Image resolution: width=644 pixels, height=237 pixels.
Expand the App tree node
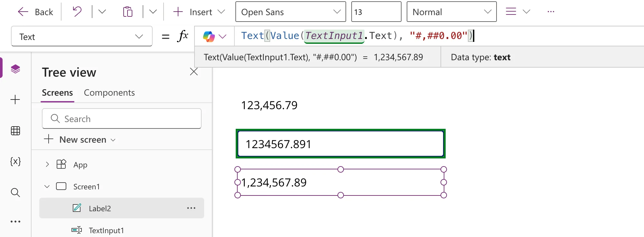47,165
